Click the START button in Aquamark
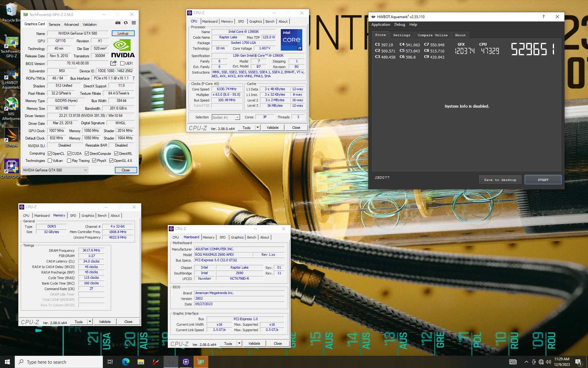588x368 pixels. [543, 180]
